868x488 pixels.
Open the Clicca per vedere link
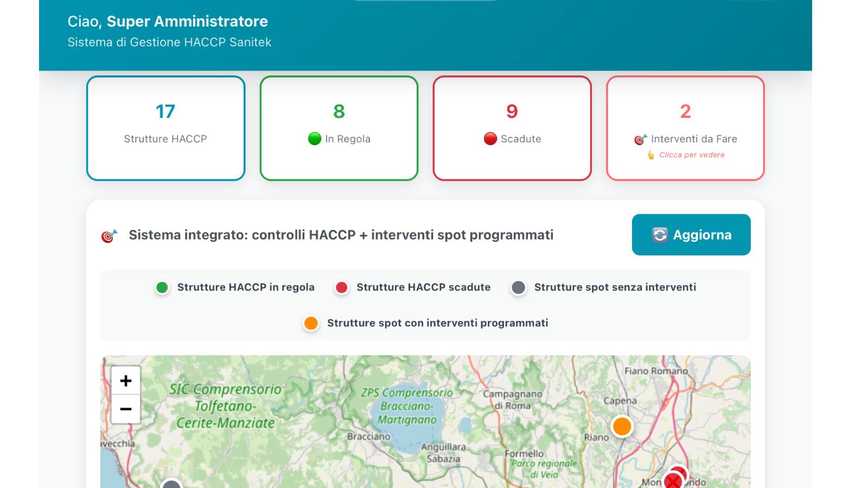(692, 155)
